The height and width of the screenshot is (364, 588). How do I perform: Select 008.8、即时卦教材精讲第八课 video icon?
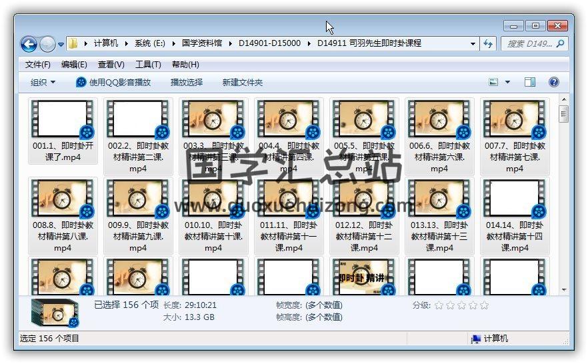pos(63,199)
